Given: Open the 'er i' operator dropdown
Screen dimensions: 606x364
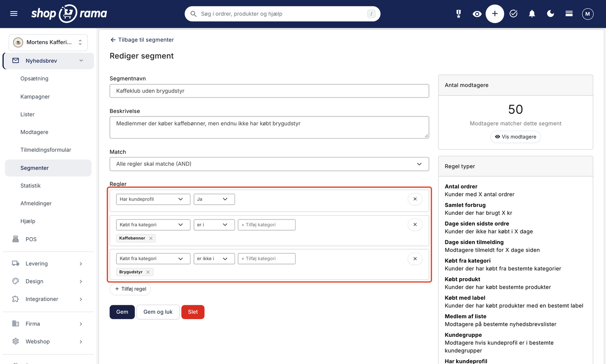Looking at the screenshot, I should (x=214, y=225).
